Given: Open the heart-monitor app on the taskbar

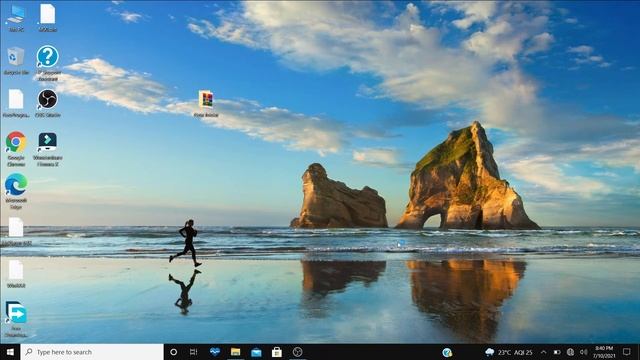Looking at the screenshot, I should tap(215, 352).
